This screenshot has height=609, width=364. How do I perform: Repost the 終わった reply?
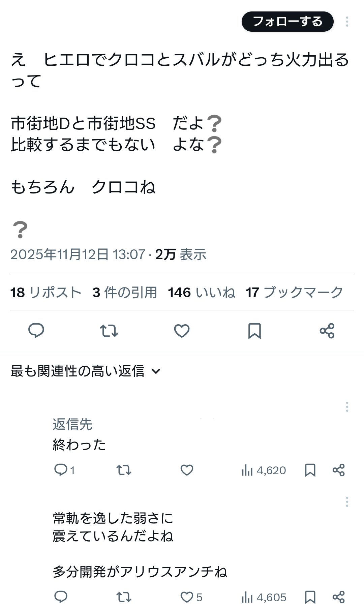124,470
